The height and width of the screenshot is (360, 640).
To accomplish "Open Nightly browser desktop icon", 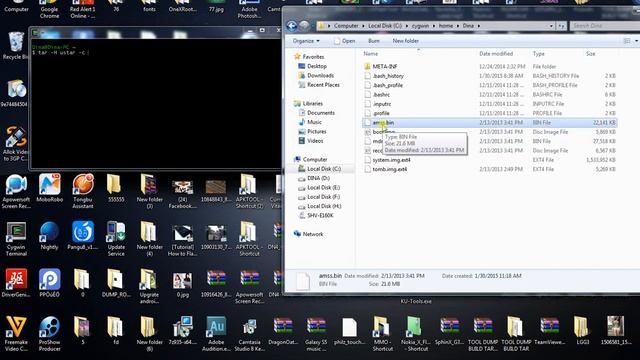I will pos(49,236).
